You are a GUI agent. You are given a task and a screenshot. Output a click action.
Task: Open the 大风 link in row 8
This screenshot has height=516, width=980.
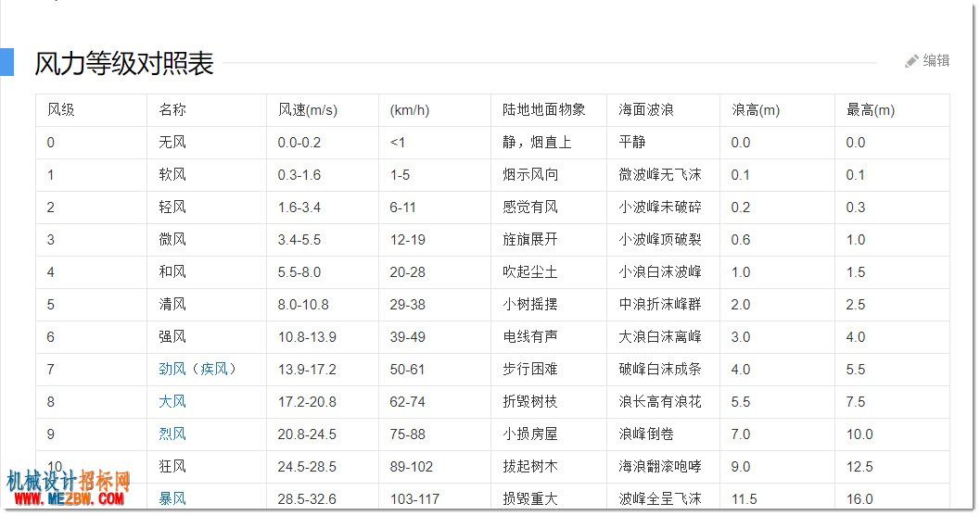click(172, 402)
